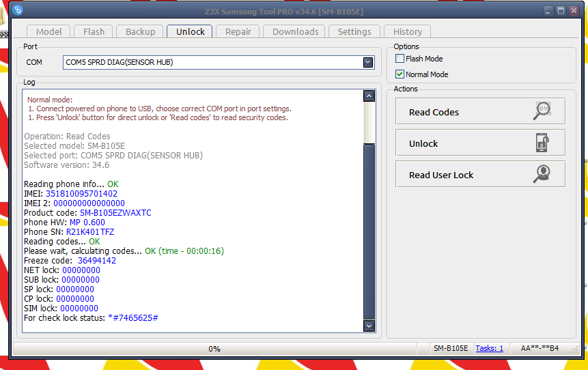Click the IMEI value 351810095701402
The width and height of the screenshot is (588, 370).
coord(81,194)
